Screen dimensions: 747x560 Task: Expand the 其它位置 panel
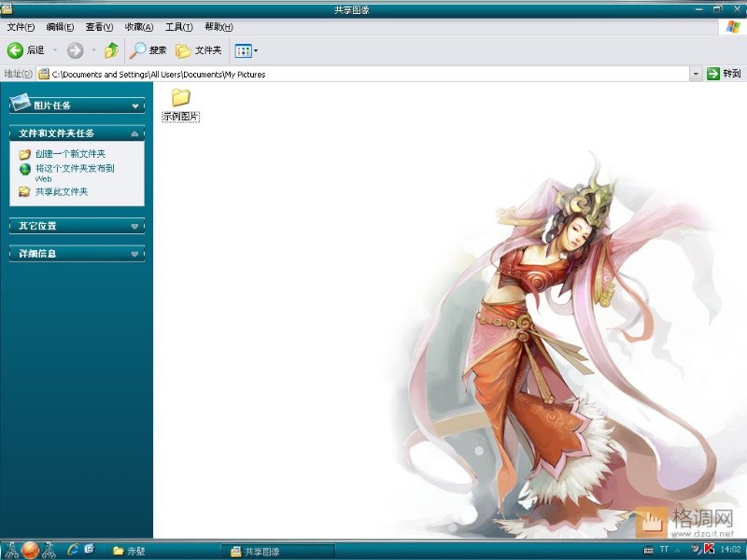[134, 226]
